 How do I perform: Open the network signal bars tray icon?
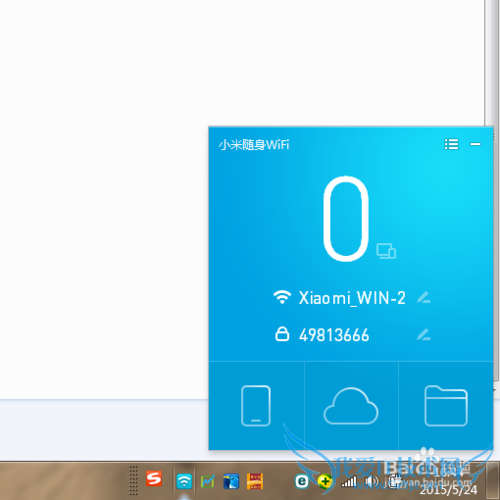click(x=349, y=481)
